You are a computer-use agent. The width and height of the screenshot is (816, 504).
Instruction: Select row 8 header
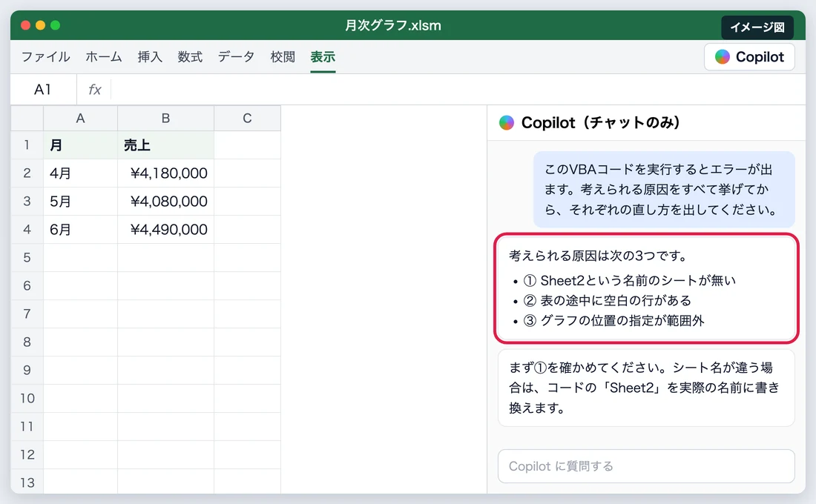tap(27, 342)
